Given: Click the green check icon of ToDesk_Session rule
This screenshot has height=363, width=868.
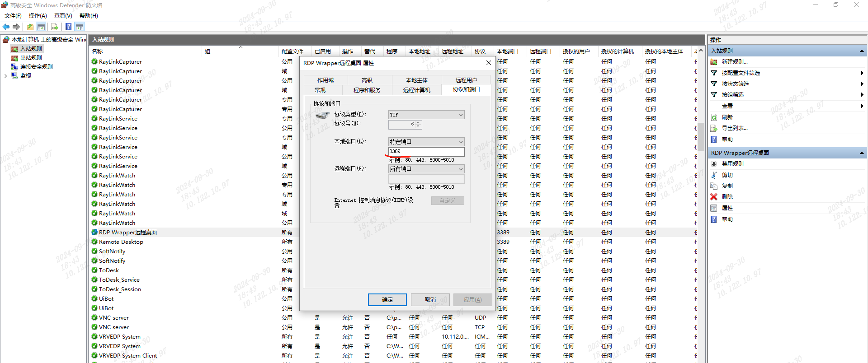Looking at the screenshot, I should click(x=94, y=289).
